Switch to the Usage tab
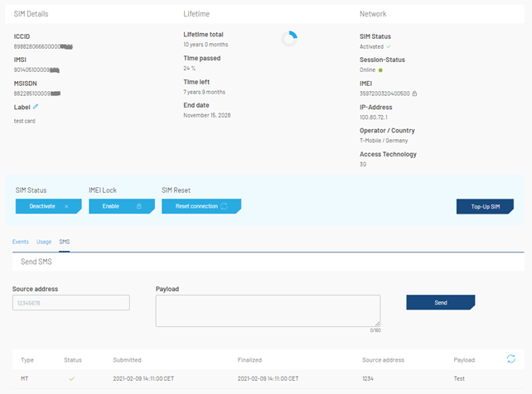Image resolution: width=532 pixels, height=394 pixels. (x=44, y=242)
